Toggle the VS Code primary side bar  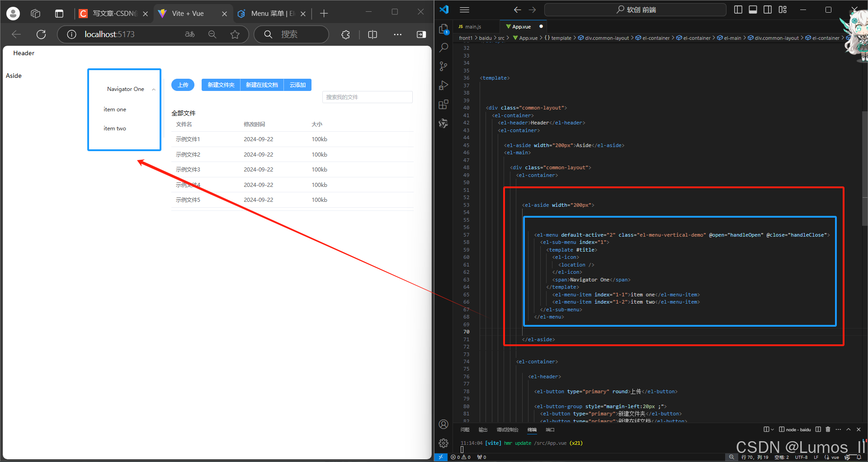(x=738, y=10)
